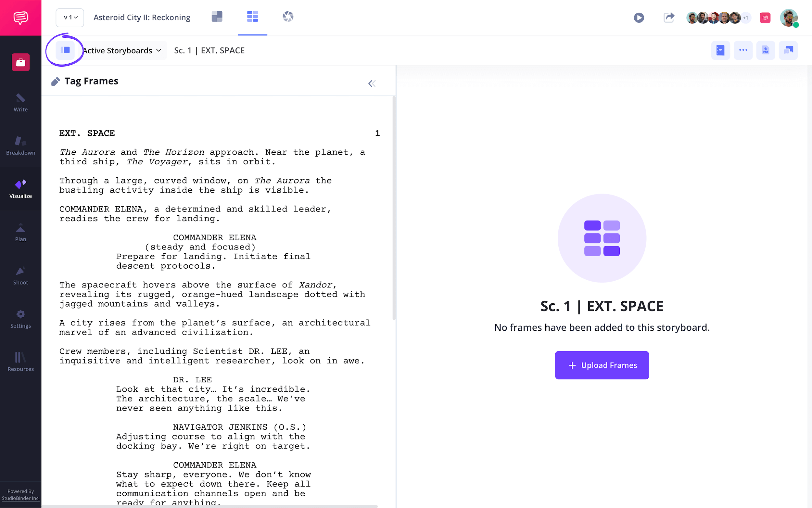Image resolution: width=812 pixels, height=508 pixels.
Task: Open the Breakdown section from the sidebar
Action: click(x=20, y=145)
